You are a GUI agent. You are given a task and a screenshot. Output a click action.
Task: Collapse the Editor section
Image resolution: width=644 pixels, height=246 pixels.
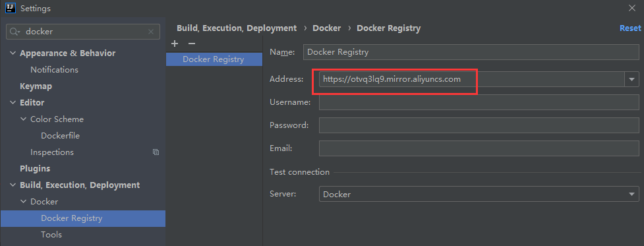click(x=13, y=103)
